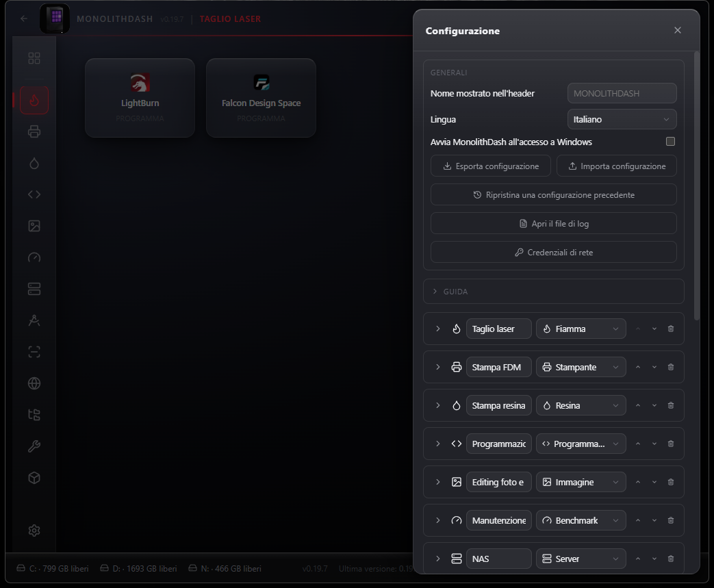Open Credenziali di rete
Screen dimensions: 714x588
coord(554,253)
